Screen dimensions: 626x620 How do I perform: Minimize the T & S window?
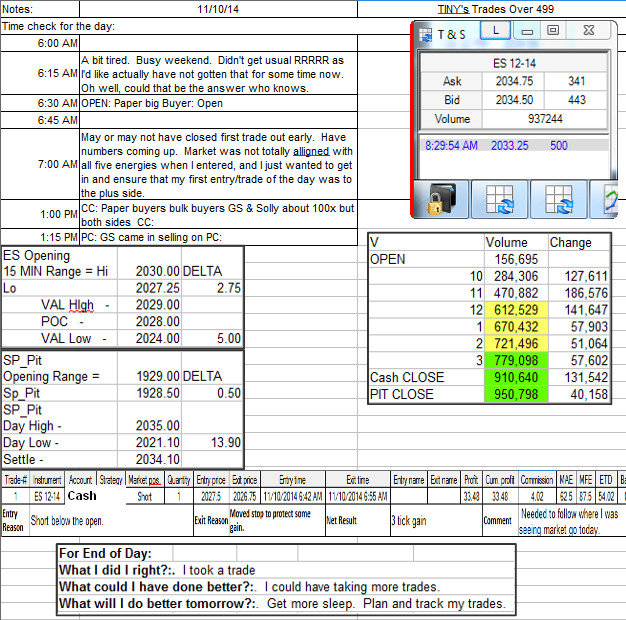[527, 30]
